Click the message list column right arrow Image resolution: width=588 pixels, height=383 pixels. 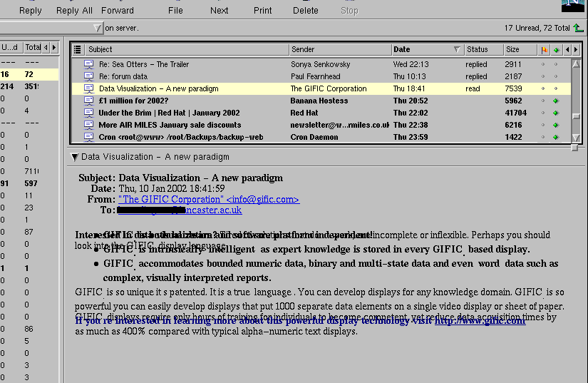[576, 49]
